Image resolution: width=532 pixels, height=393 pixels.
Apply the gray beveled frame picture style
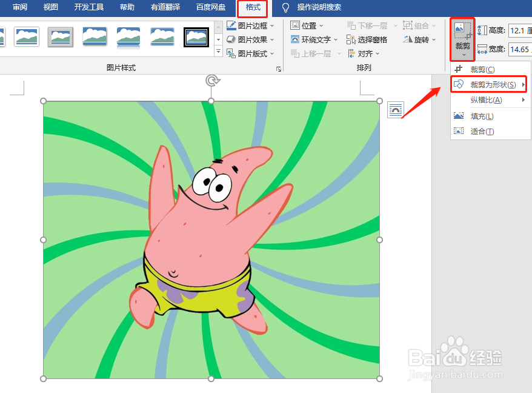tap(61, 36)
